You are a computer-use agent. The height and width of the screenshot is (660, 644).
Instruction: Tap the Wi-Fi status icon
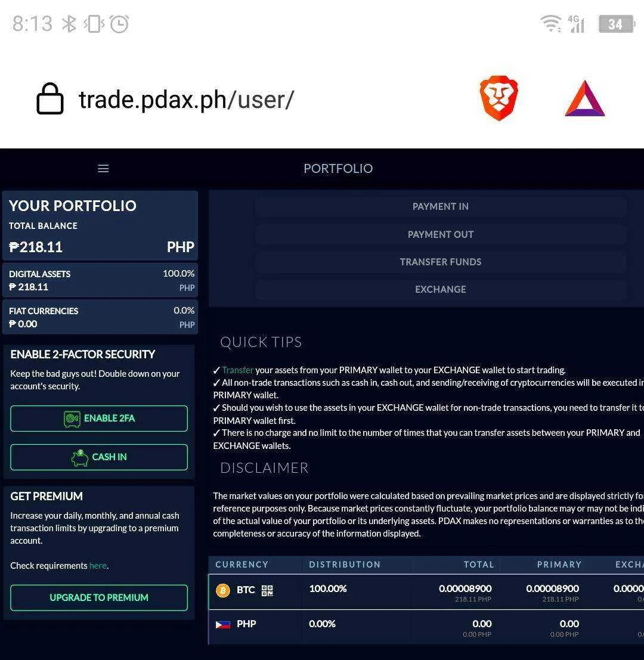click(x=550, y=24)
